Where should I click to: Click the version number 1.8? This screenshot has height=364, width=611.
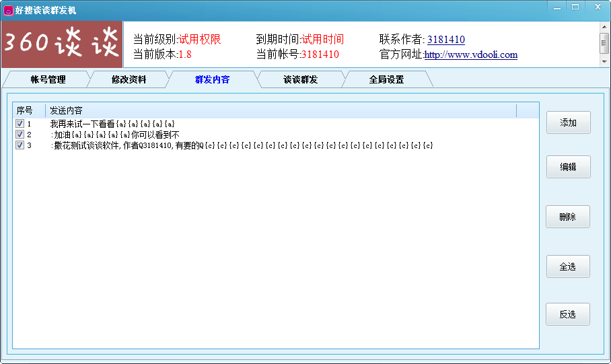(185, 54)
